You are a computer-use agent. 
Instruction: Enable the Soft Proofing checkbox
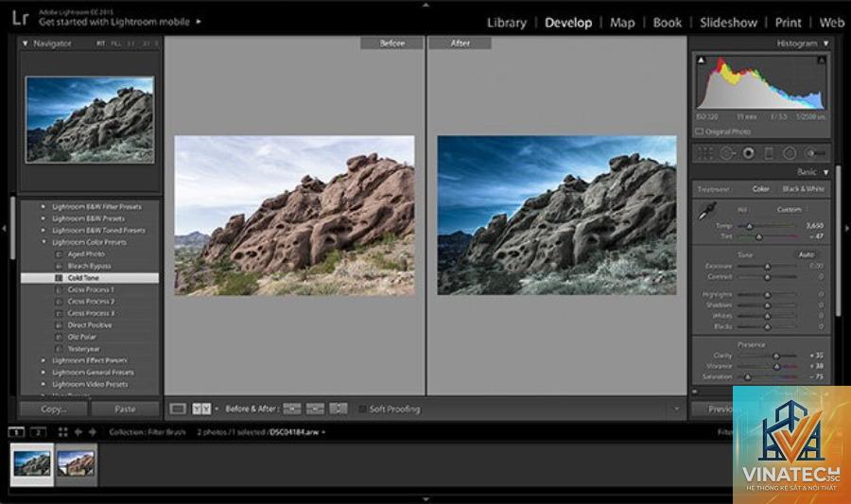click(362, 409)
